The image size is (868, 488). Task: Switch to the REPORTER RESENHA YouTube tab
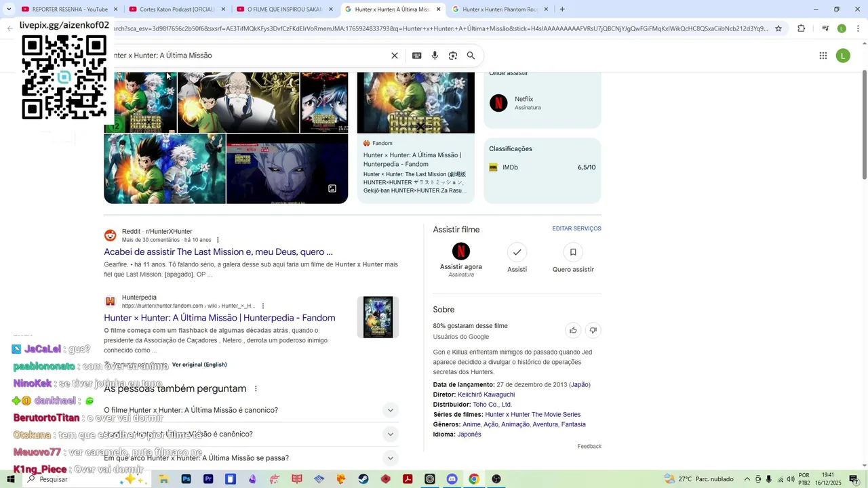coord(70,9)
